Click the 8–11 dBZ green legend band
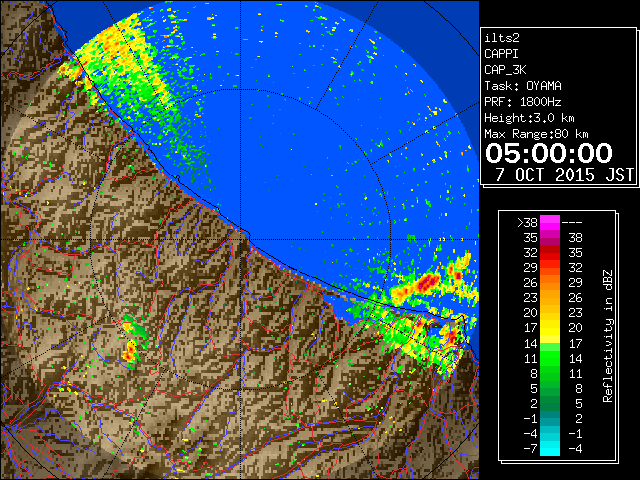Screen dimensions: 640x480 pos(550,373)
